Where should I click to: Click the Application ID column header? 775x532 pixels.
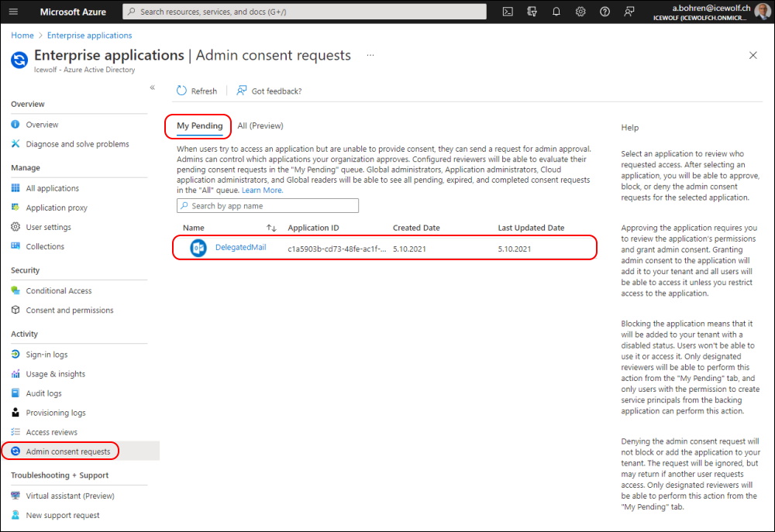click(x=313, y=228)
